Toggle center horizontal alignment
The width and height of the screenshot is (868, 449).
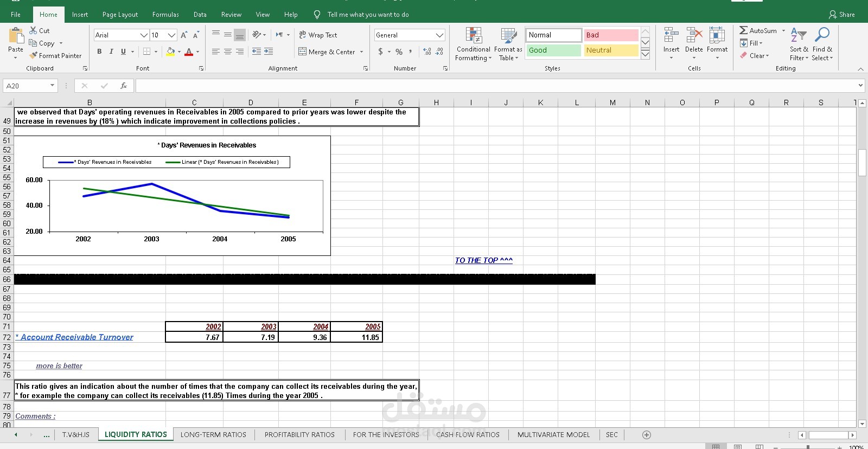228,52
